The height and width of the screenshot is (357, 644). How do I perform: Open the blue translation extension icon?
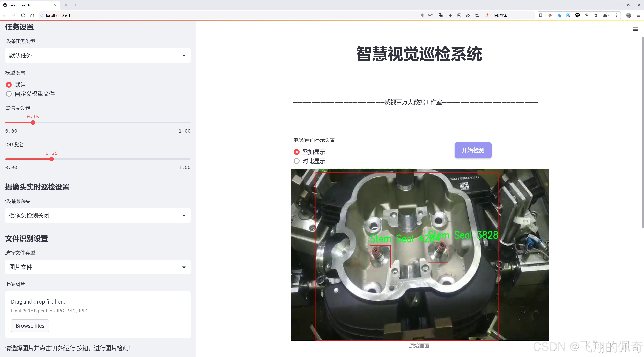568,15
